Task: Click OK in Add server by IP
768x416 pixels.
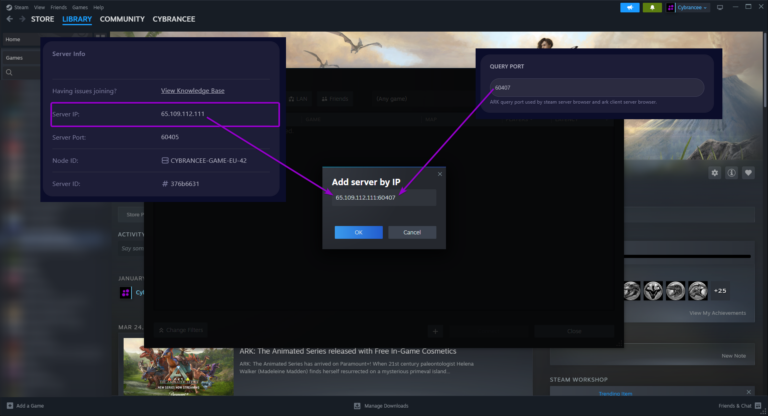Action: (x=359, y=232)
